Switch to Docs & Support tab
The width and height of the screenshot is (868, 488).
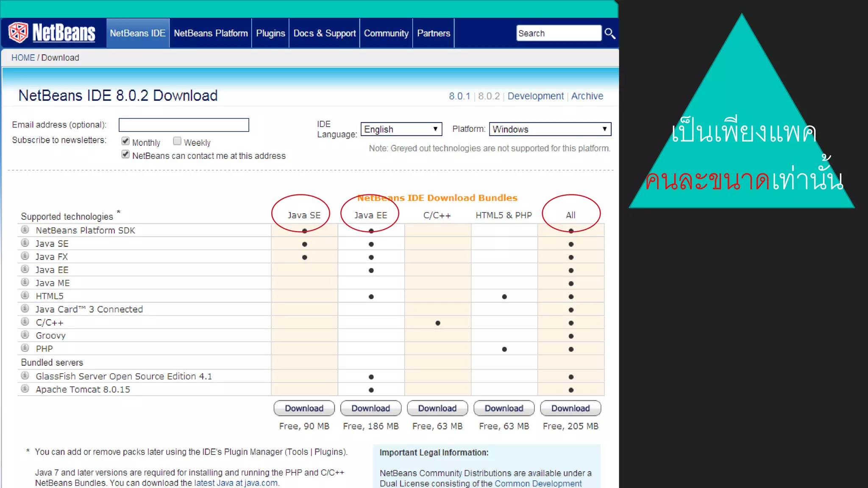coord(324,33)
